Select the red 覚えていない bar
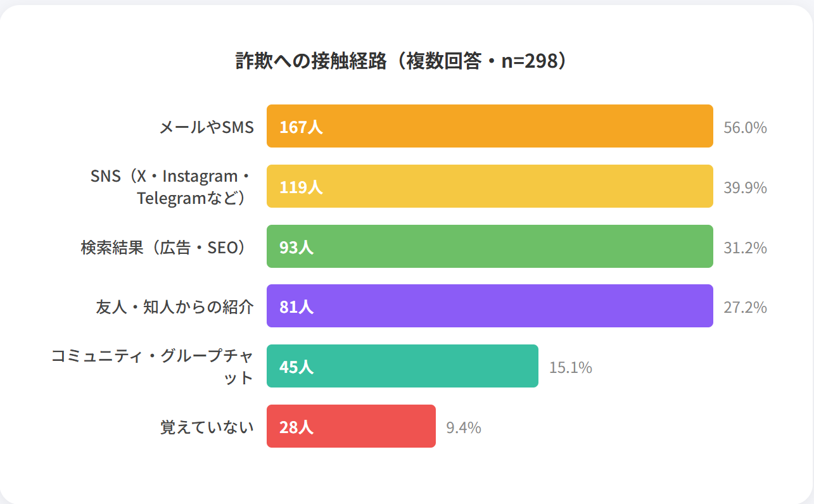The width and height of the screenshot is (814, 504). 351,426
